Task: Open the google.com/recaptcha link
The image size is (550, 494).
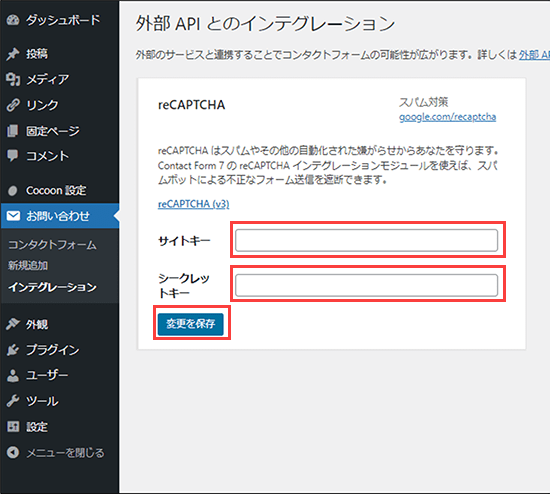Action: tap(448, 117)
